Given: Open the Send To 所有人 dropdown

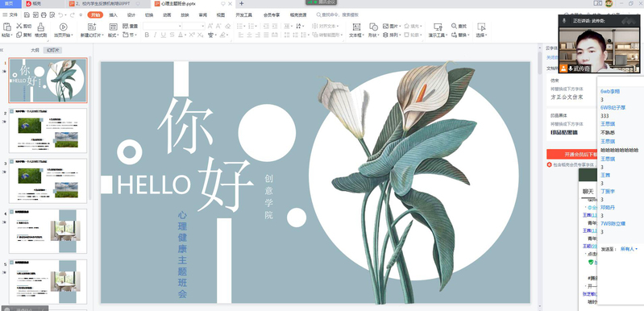Looking at the screenshot, I should [629, 249].
